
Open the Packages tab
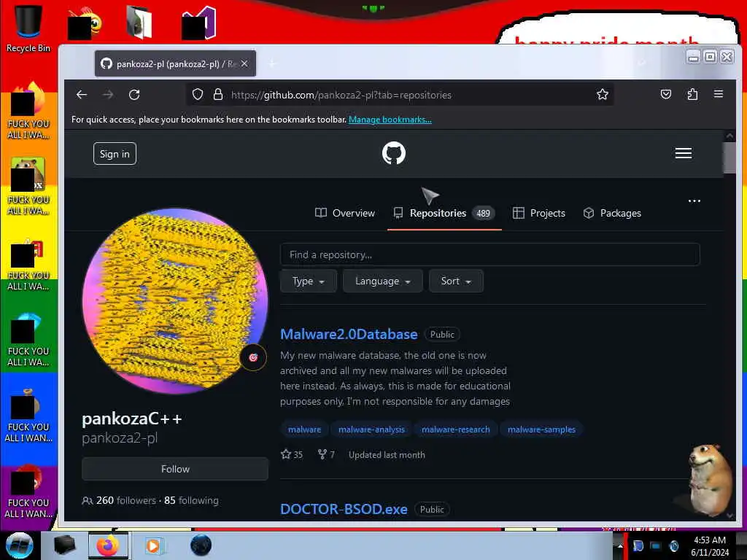(x=612, y=213)
